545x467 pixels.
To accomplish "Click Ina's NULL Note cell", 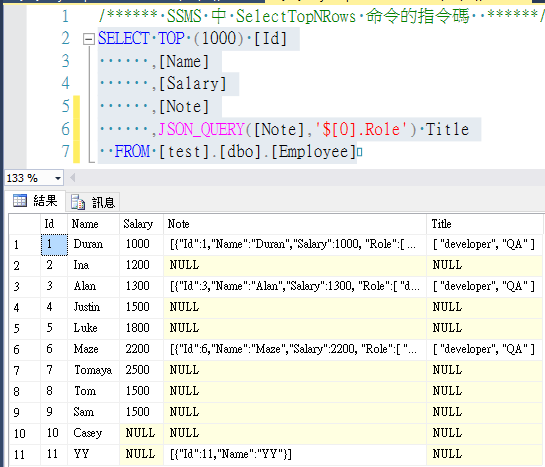I will click(x=295, y=265).
